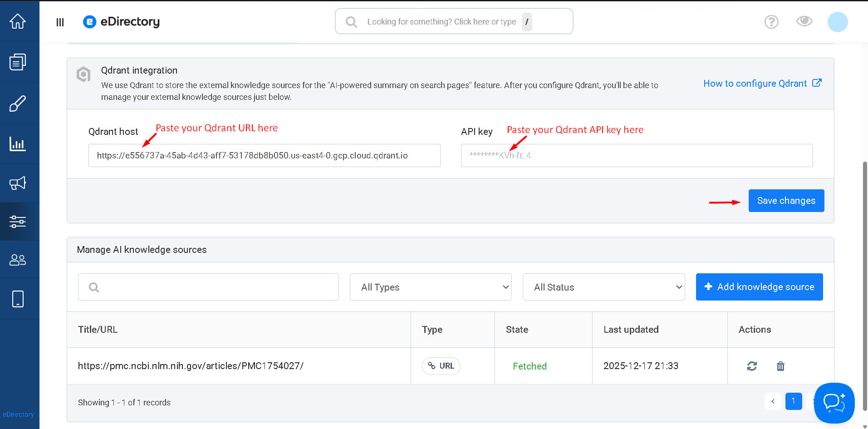
Task: Click the magnifier icon in the top search bar
Action: 351,22
